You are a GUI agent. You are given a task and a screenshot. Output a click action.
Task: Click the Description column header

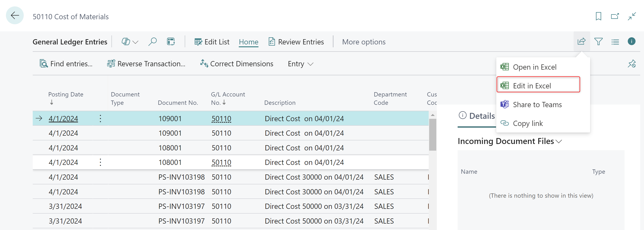280,102
